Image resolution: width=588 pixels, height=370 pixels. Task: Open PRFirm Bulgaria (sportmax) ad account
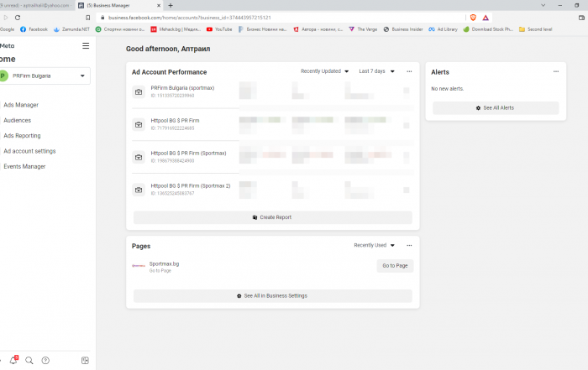coord(182,88)
